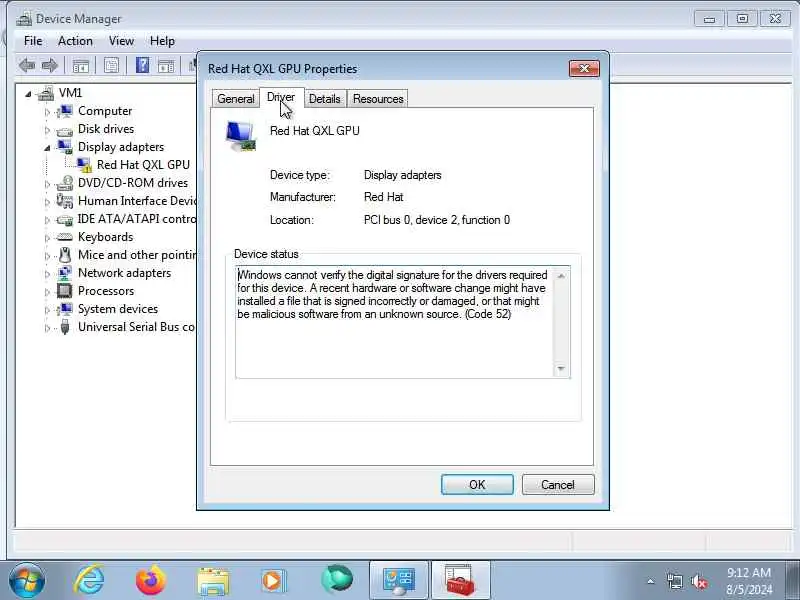Expand the Keyboards node
Image resolution: width=800 pixels, height=600 pixels.
[47, 238]
